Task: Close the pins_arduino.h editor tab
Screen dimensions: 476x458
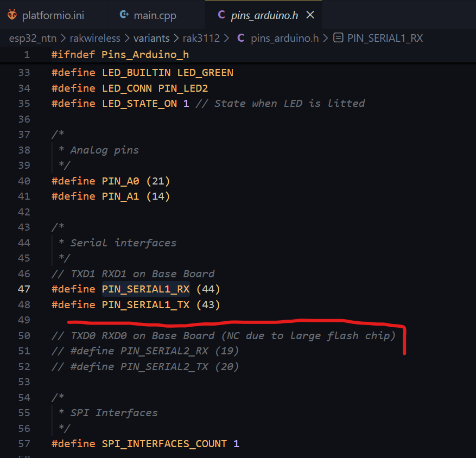Action: coord(310,15)
